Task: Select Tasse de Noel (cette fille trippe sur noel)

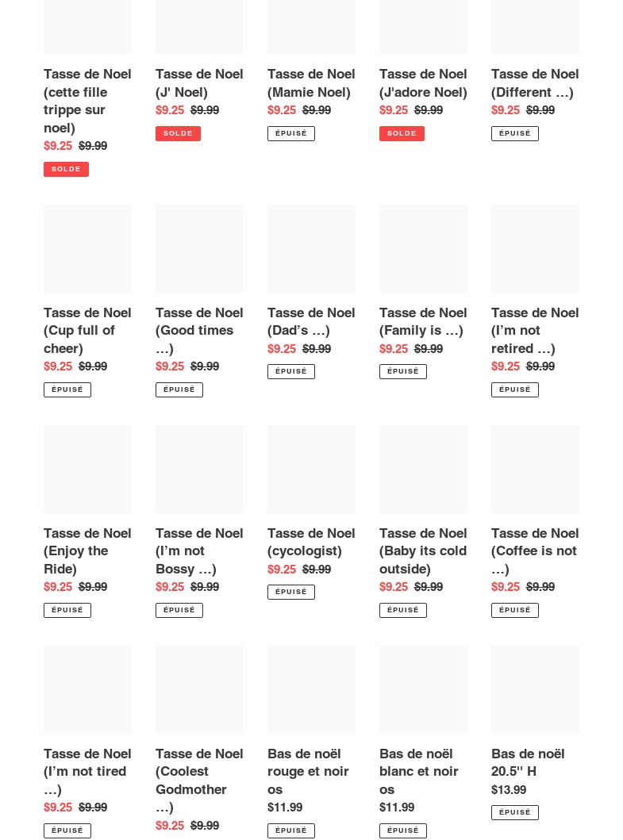Action: point(87,101)
